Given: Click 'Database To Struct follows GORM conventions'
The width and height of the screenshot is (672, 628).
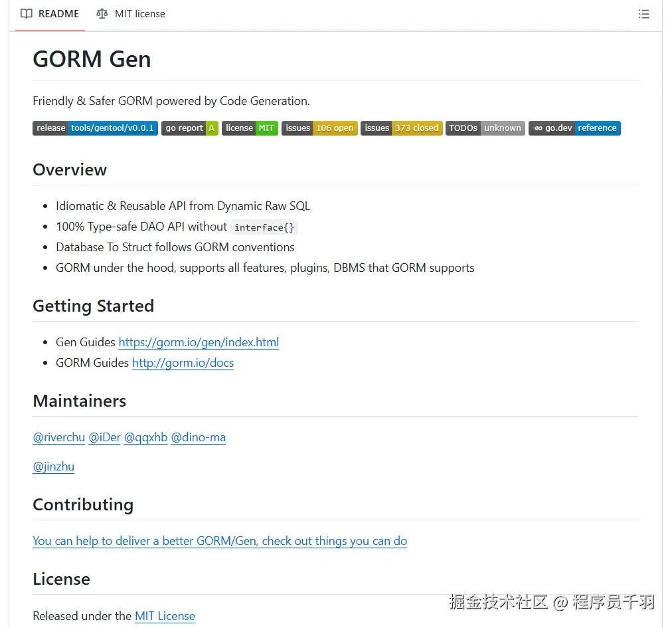Looking at the screenshot, I should click(175, 247).
